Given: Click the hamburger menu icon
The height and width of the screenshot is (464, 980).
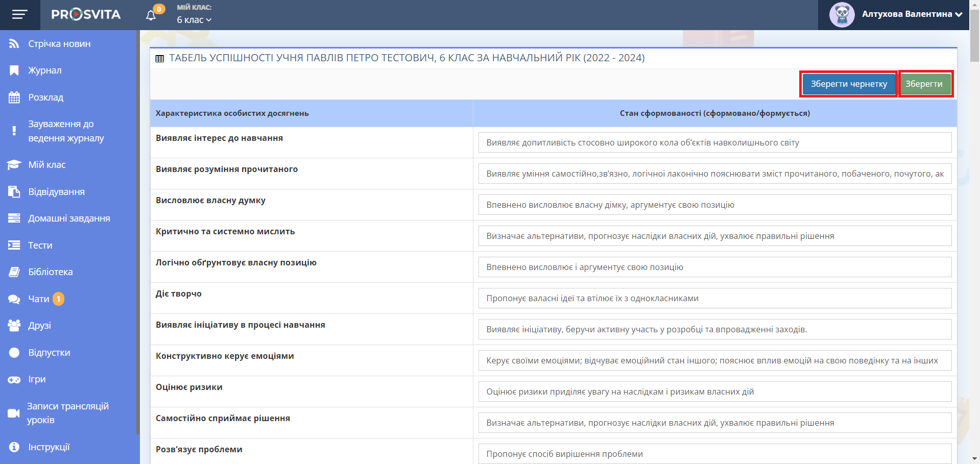Looking at the screenshot, I should (19, 15).
